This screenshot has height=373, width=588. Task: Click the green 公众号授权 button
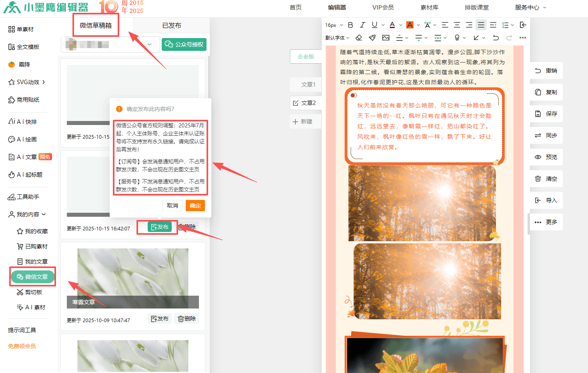click(184, 44)
